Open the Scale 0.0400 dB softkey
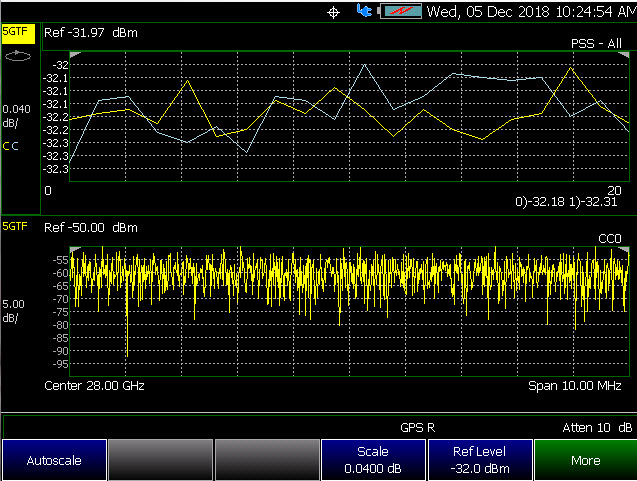Screen dimensions: 637x481 point(373,460)
